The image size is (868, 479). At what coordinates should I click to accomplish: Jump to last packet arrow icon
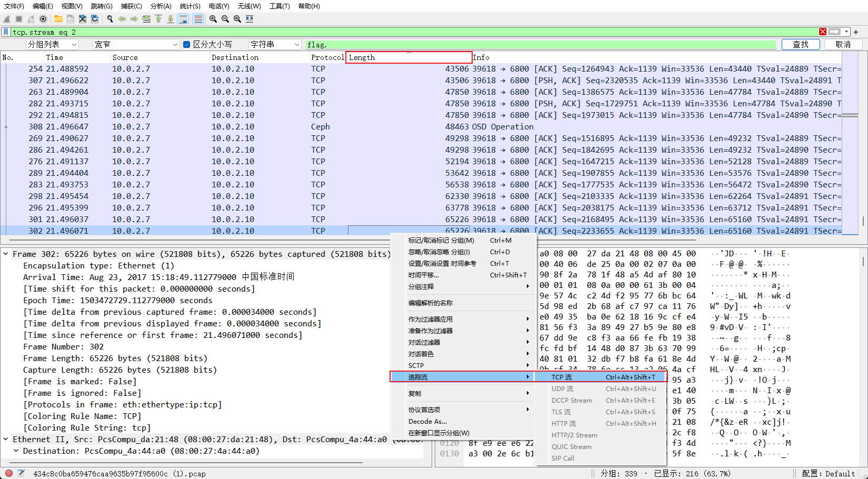click(x=171, y=19)
